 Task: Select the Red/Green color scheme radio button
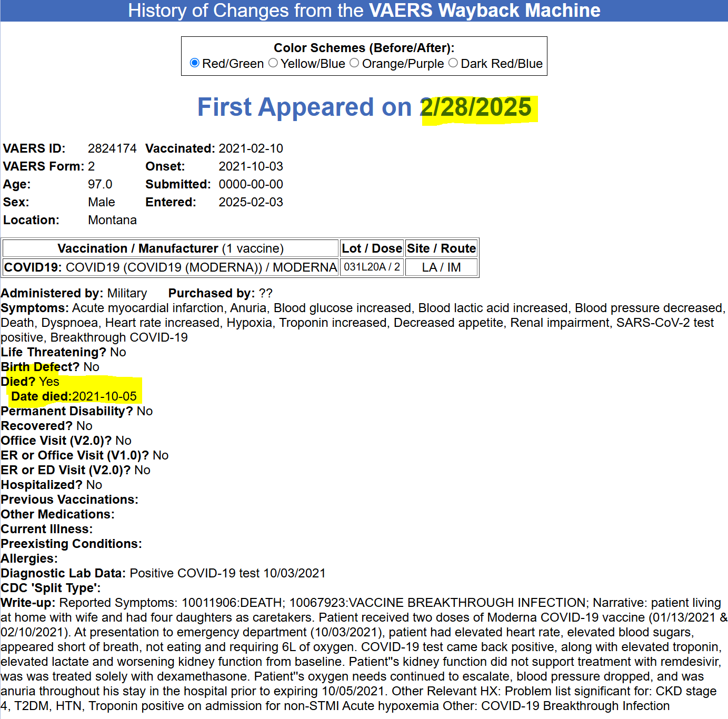click(x=195, y=63)
